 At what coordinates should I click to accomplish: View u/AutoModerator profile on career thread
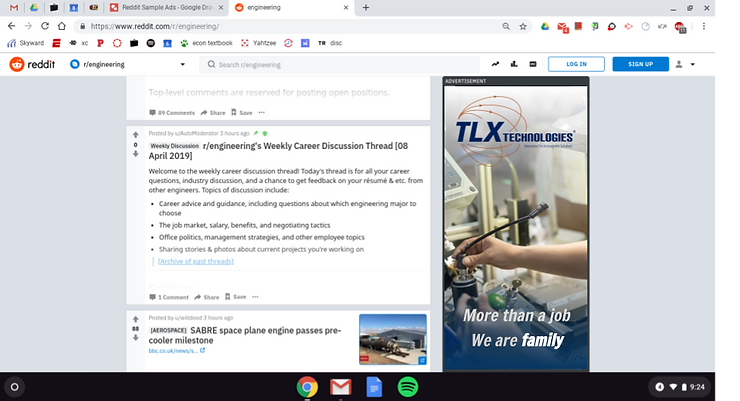tap(196, 134)
